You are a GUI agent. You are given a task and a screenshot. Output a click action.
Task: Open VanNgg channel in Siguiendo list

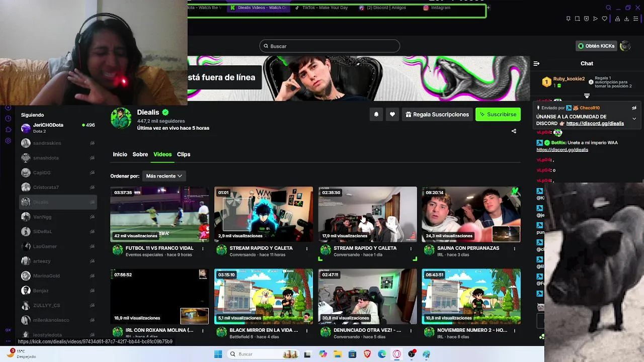pyautogui.click(x=58, y=217)
